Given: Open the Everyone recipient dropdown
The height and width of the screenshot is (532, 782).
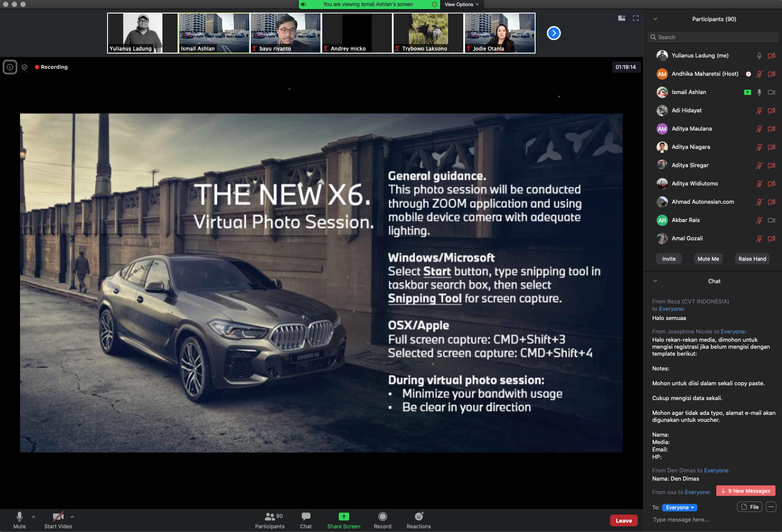Looking at the screenshot, I should tap(679, 508).
